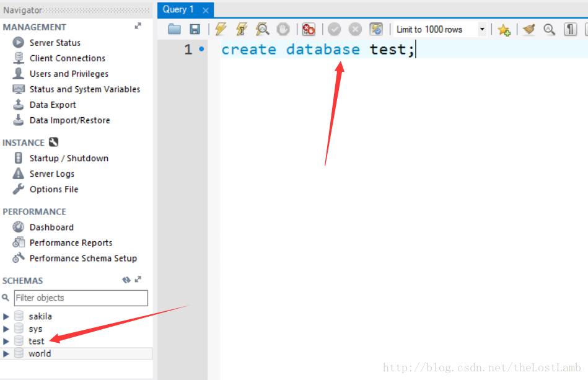Image resolution: width=588 pixels, height=380 pixels.
Task: Toggle invisible characters with the pilcrow icon
Action: pos(569,29)
